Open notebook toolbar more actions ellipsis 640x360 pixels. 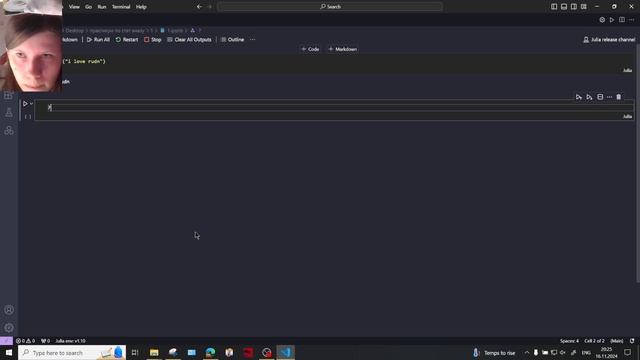(x=253, y=40)
